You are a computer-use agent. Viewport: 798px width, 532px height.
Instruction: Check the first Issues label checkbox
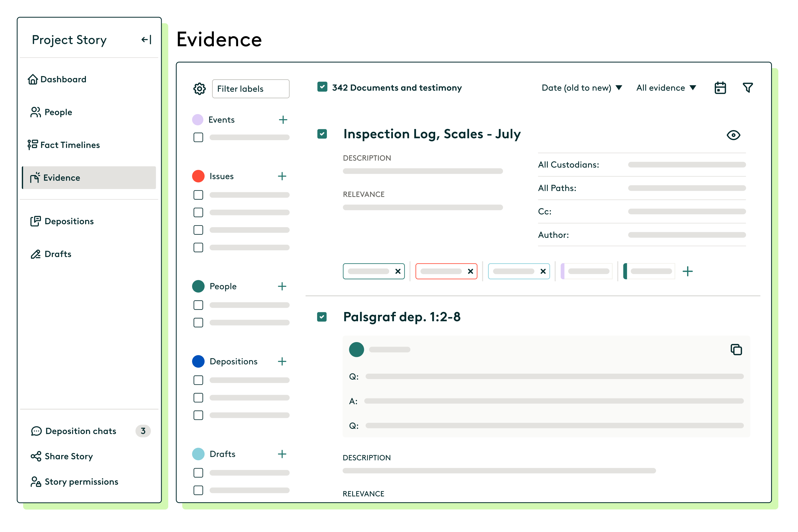click(x=198, y=195)
